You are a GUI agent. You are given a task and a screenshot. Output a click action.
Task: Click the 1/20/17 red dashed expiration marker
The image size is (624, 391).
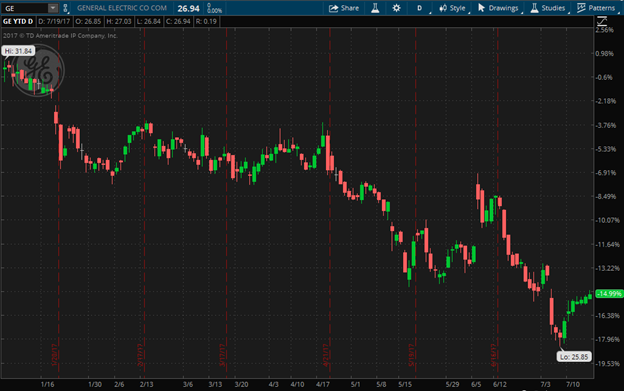(x=55, y=356)
